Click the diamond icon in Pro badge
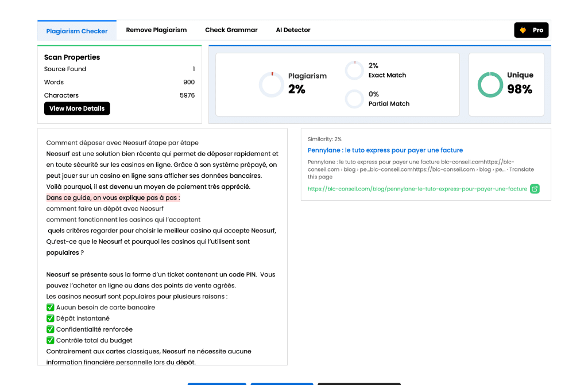Screen dimensions: 588x385 point(523,30)
